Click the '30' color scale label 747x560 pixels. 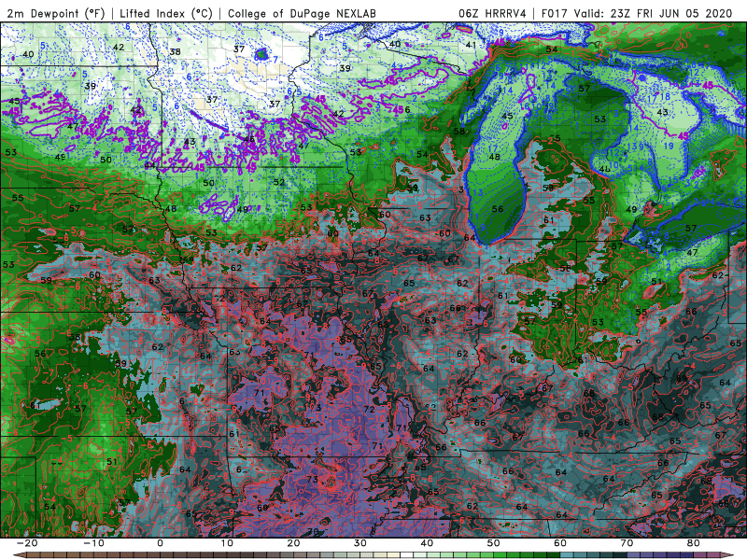click(360, 543)
